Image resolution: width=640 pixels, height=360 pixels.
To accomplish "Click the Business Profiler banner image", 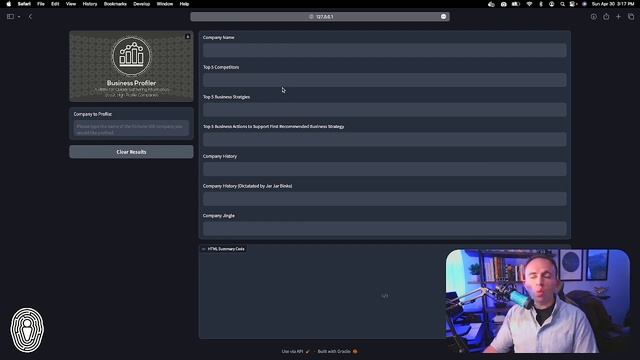I will pos(131,66).
